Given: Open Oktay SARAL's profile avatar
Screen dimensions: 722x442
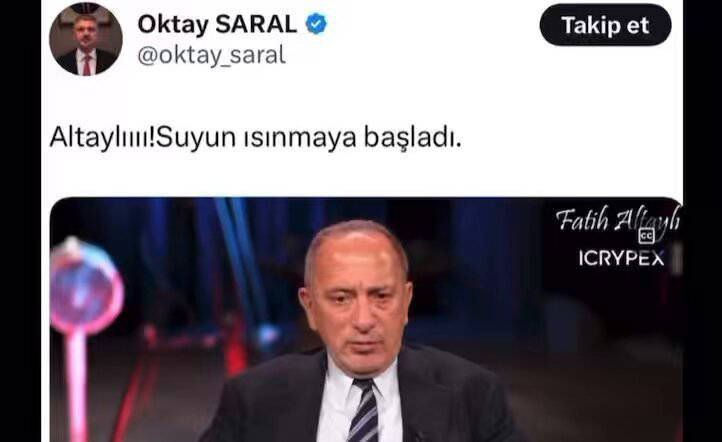Looking at the screenshot, I should 86,39.
